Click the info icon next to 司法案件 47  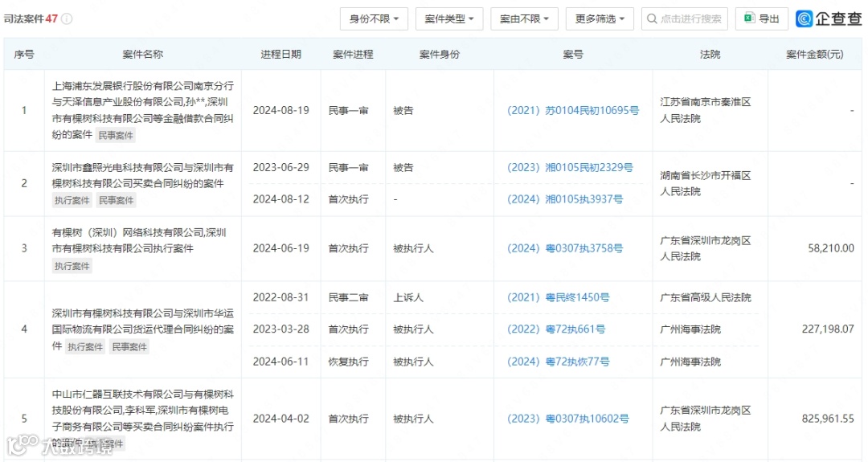(67, 18)
